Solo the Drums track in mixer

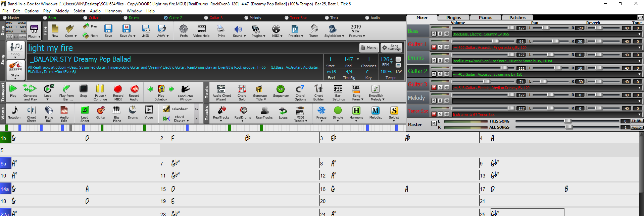pyautogui.click(x=440, y=61)
